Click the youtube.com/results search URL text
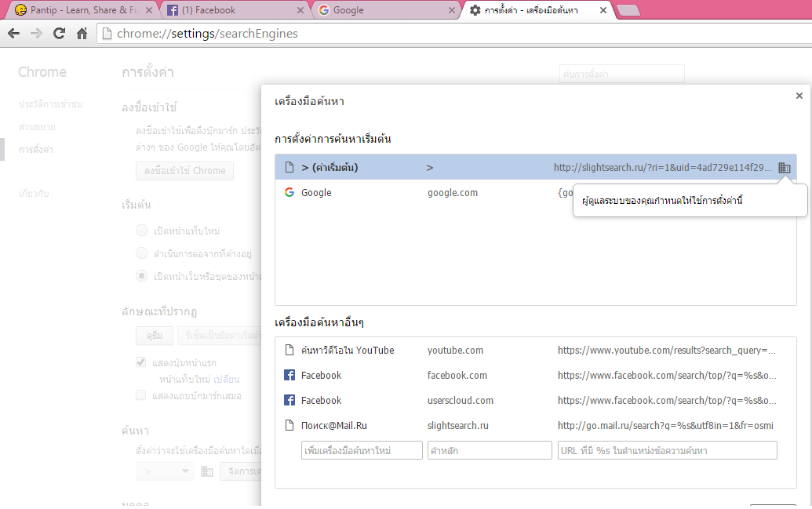 (667, 350)
